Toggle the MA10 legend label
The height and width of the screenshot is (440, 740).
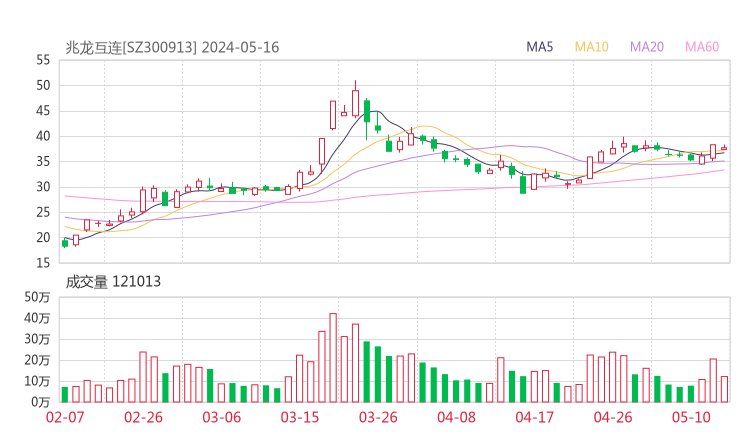591,47
